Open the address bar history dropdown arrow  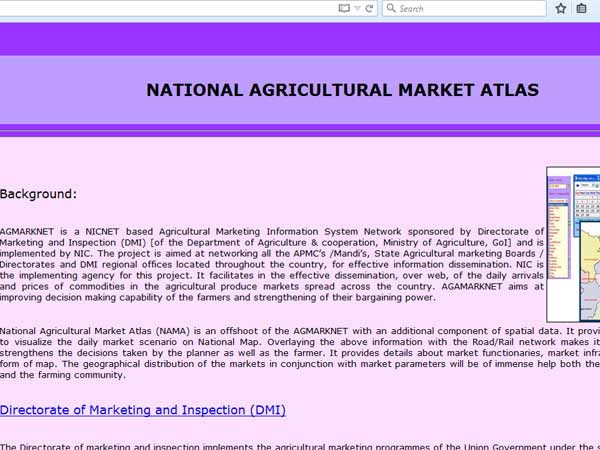357,8
